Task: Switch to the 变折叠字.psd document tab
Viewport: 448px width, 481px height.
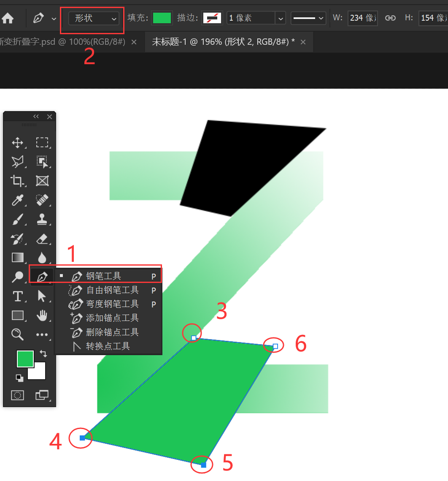Action: [62, 42]
